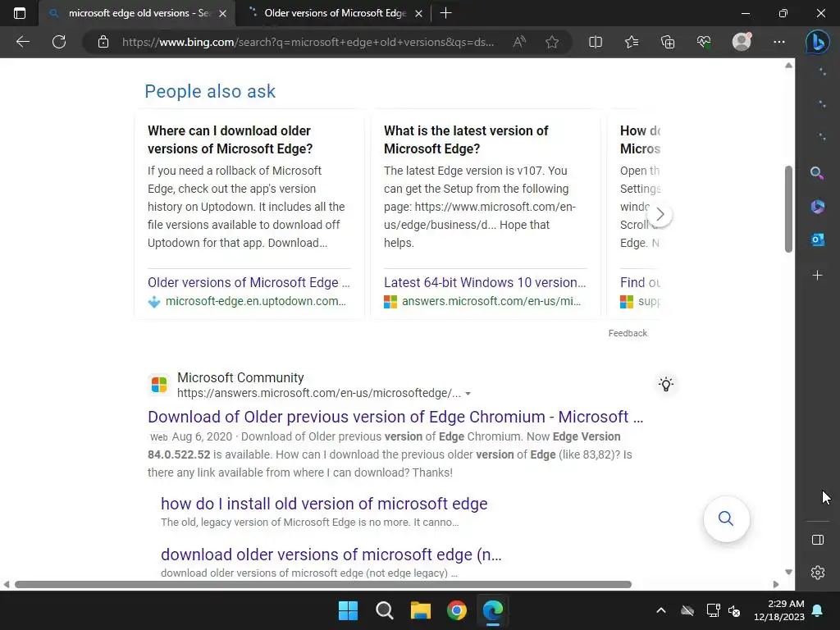
Task: Expand the answers.microsoft.com URL dropdown arrow
Action: coord(468,394)
